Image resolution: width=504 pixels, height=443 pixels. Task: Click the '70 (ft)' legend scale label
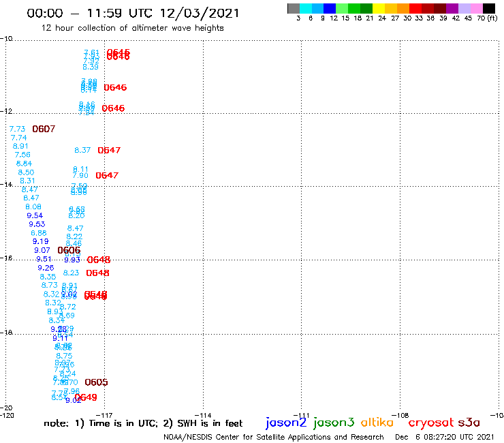pos(487,18)
